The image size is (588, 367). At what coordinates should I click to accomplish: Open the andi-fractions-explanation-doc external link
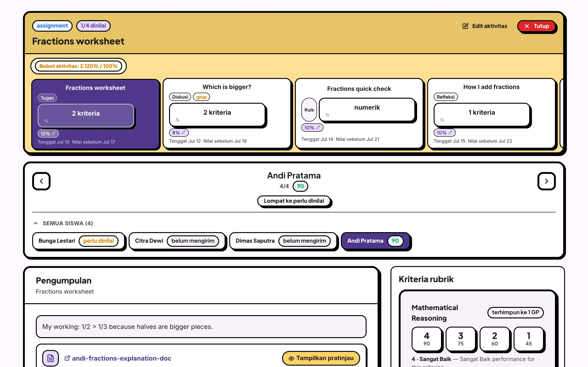pos(118,358)
